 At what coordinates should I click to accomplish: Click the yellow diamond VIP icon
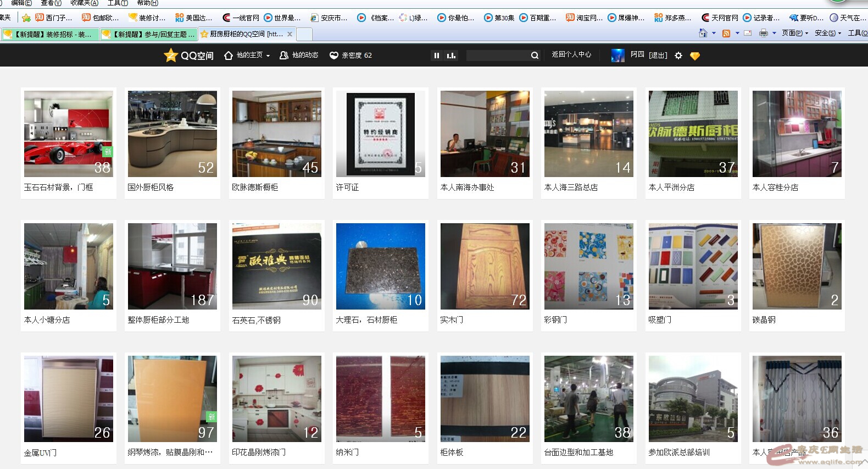pos(695,56)
